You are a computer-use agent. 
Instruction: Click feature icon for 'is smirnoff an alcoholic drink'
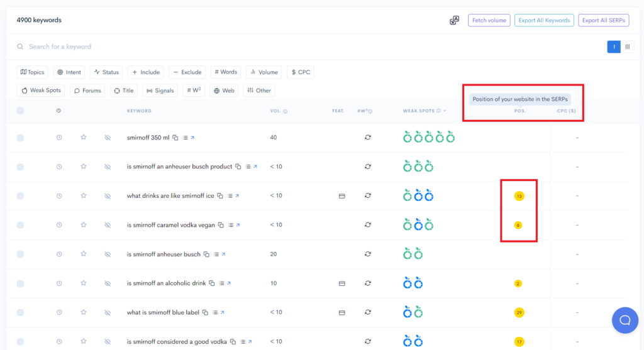pos(341,283)
